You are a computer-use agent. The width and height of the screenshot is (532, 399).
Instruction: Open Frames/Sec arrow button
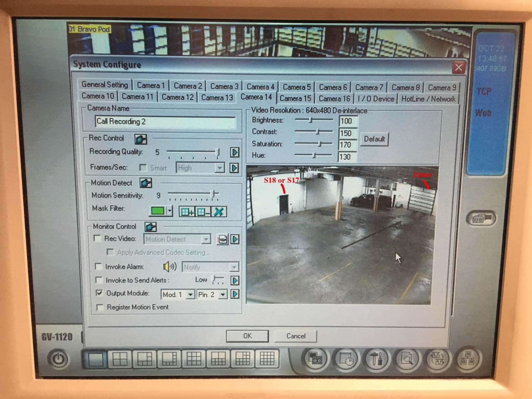235,168
